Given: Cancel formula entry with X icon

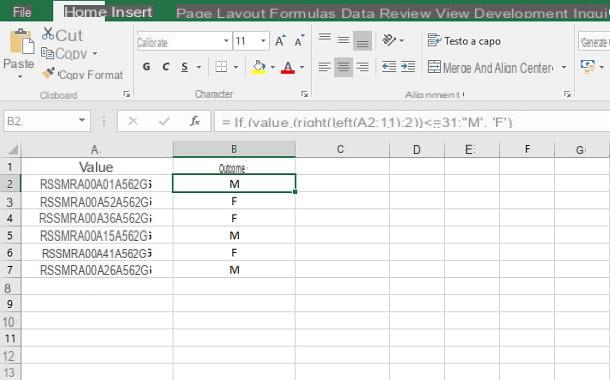Looking at the screenshot, I should [133, 121].
